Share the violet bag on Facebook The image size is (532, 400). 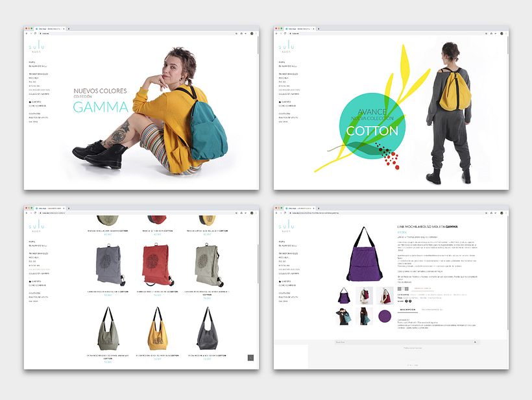click(407, 301)
